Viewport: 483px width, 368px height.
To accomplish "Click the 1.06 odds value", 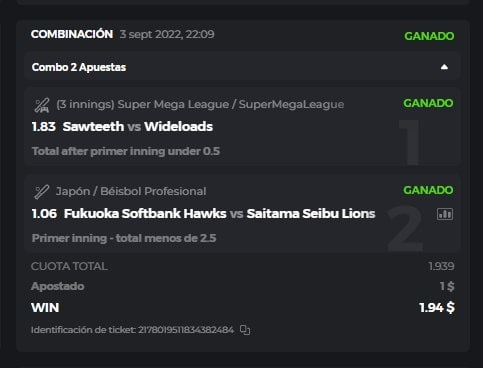I will (44, 214).
